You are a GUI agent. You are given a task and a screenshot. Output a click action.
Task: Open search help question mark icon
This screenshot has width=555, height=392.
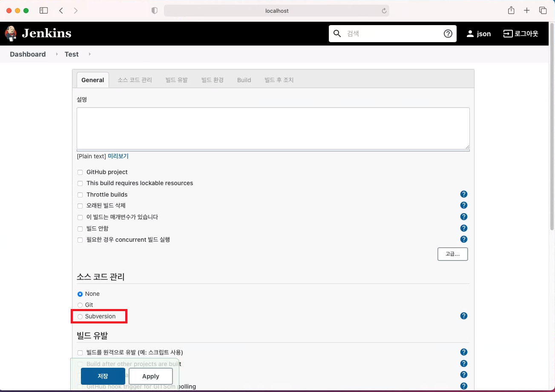tap(448, 34)
